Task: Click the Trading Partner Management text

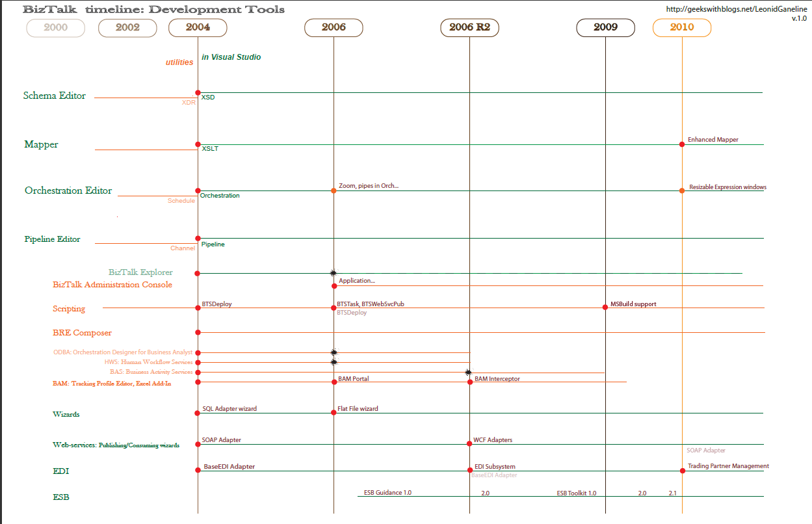Action: coord(729,466)
